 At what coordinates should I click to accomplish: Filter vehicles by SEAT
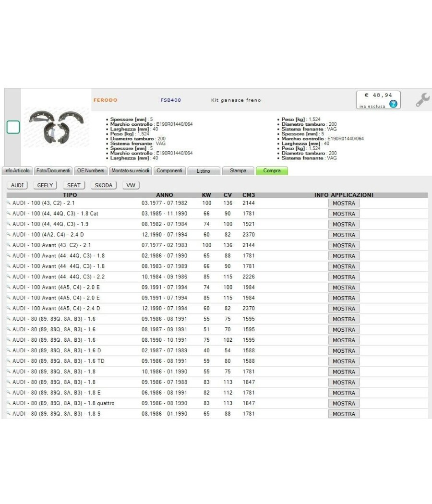pos(74,185)
